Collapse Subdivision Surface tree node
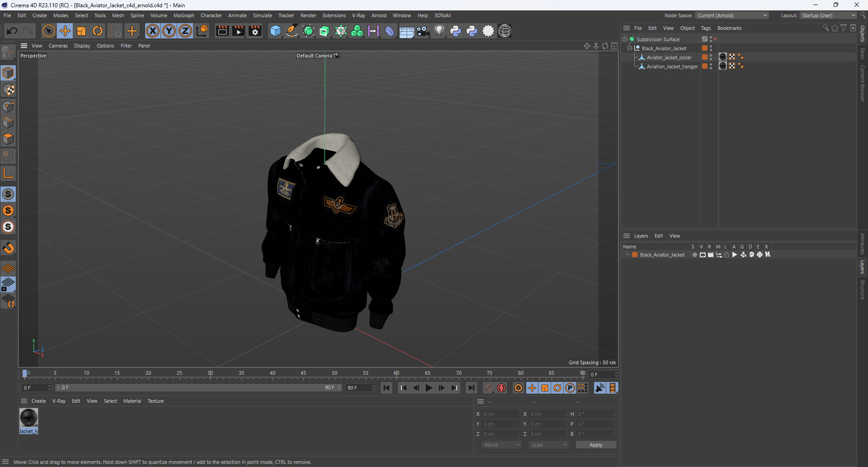 625,39
